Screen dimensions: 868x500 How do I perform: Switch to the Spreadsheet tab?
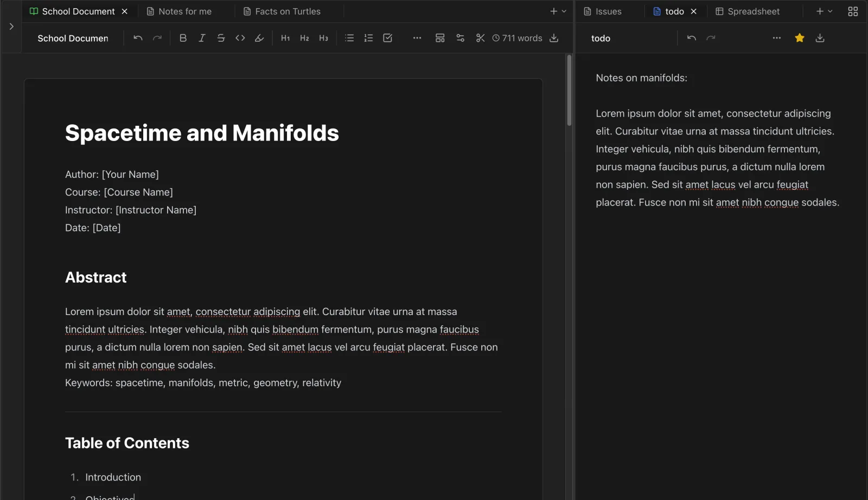coord(754,11)
